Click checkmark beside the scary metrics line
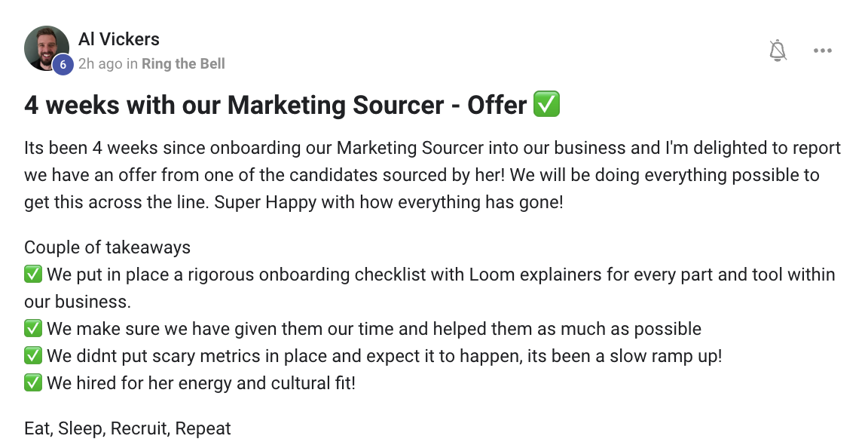This screenshot has height=445, width=868. tap(33, 356)
